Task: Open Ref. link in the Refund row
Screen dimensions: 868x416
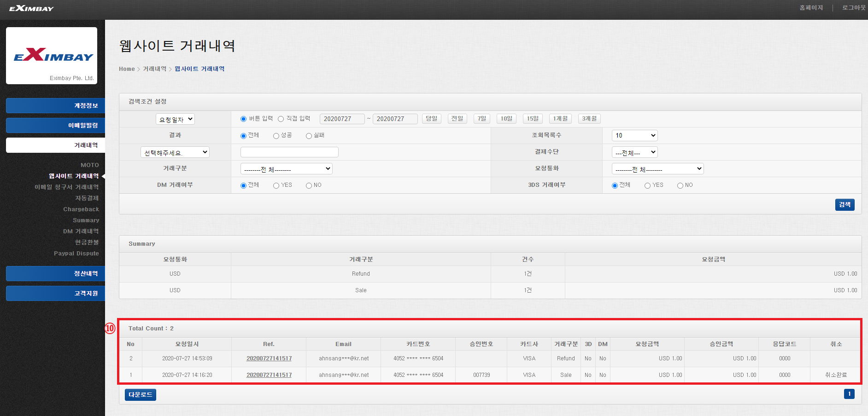Action: [269, 358]
